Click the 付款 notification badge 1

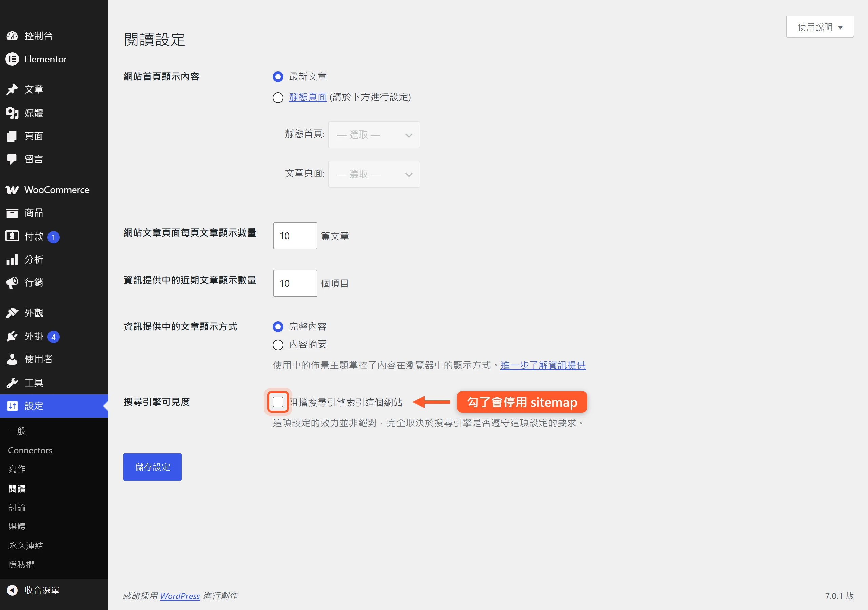(x=54, y=237)
